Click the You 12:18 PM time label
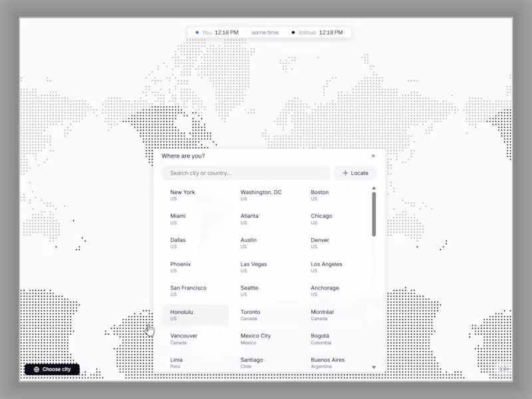The width and height of the screenshot is (532, 399). (217, 33)
